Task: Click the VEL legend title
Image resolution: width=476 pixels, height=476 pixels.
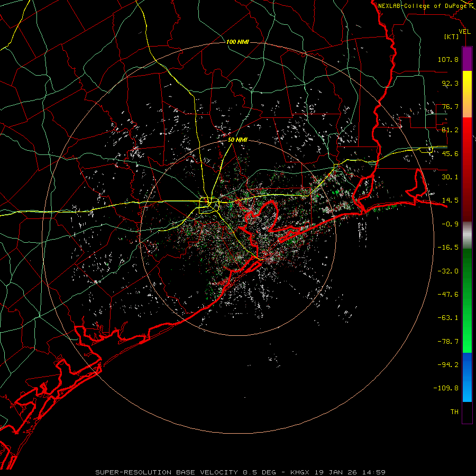Action: 464,31
